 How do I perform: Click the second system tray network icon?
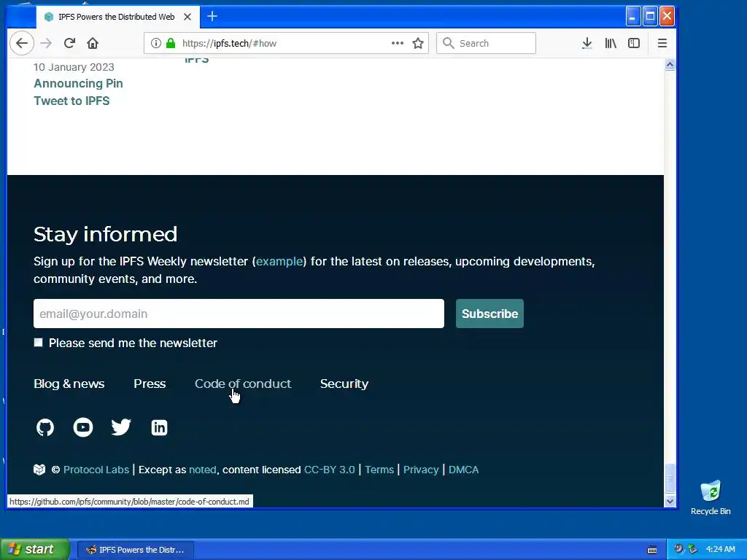pos(692,549)
